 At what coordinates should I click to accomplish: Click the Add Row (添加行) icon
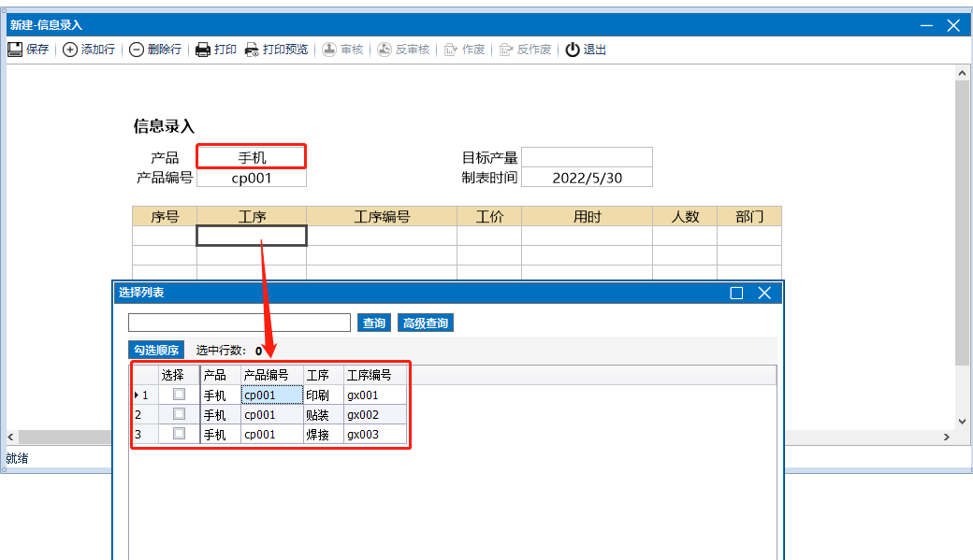coord(70,50)
